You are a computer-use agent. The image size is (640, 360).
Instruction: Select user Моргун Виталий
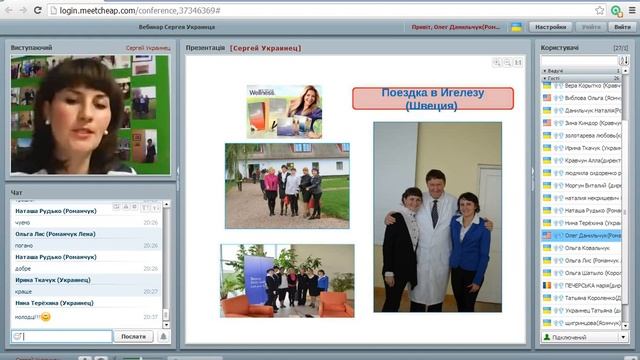[581, 185]
